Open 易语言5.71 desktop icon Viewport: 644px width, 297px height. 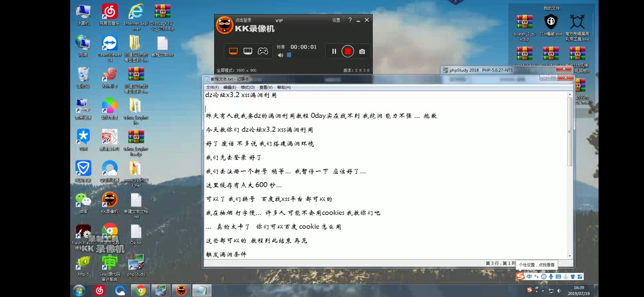click(x=110, y=140)
